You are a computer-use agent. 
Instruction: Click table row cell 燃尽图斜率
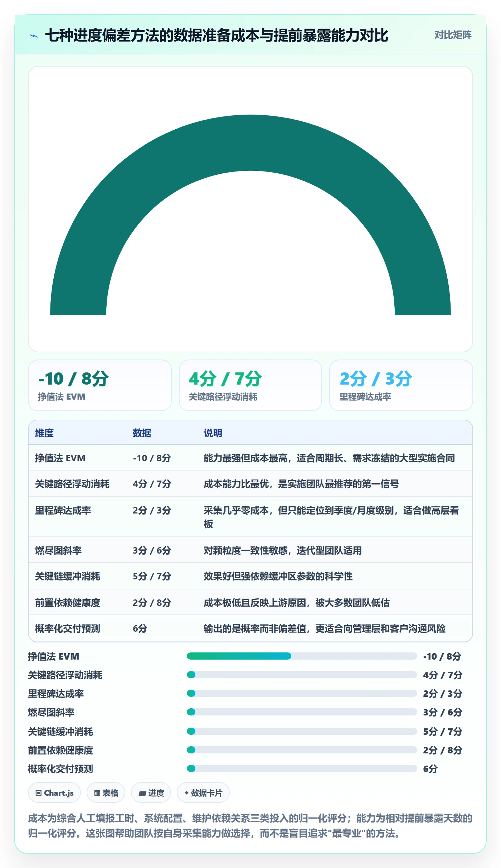tap(58, 550)
